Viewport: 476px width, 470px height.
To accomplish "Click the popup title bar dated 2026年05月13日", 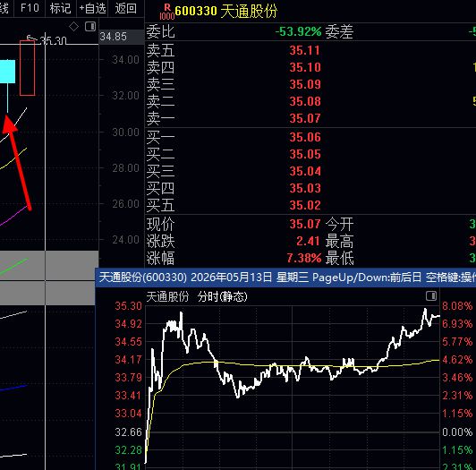I will point(285,278).
